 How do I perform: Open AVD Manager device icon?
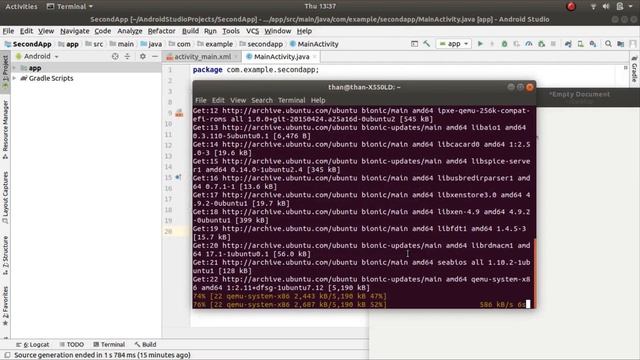[580, 44]
